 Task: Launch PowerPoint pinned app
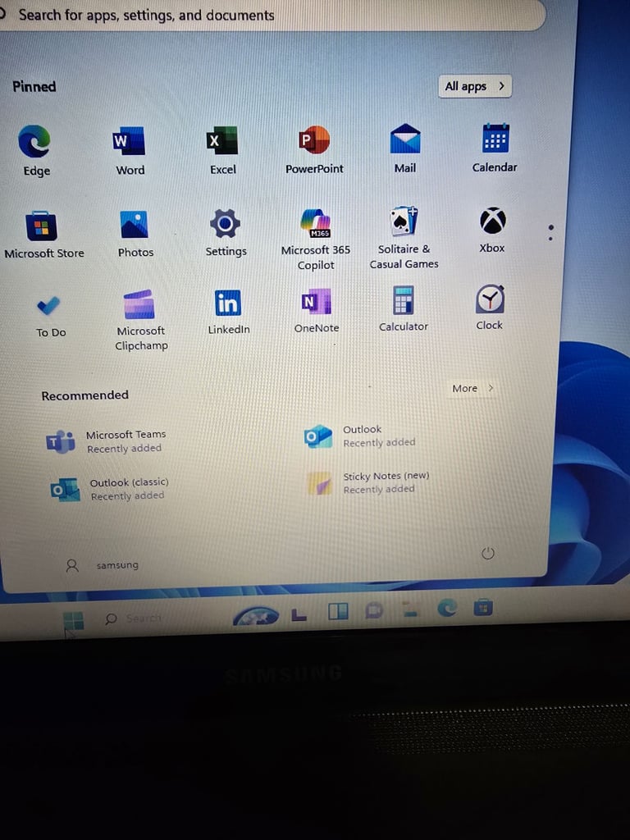coord(314,149)
